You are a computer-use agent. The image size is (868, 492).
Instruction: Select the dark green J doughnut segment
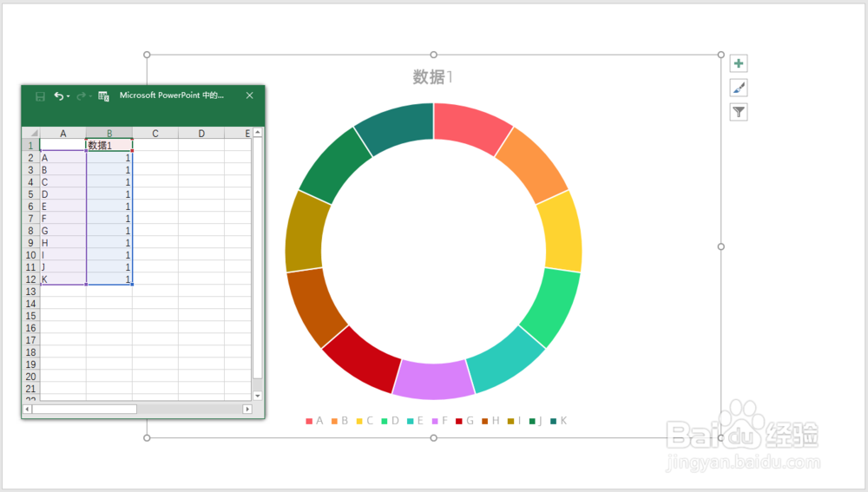pyautogui.click(x=336, y=164)
